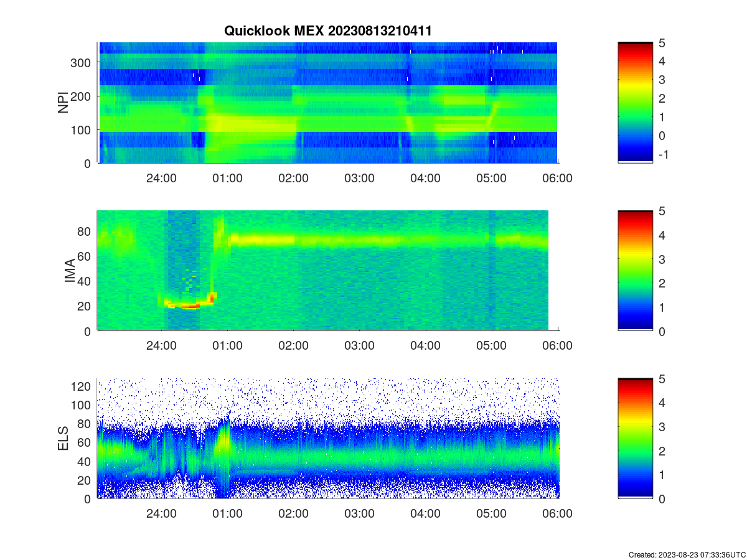This screenshot has height=560, width=747.
Task: Click the 05:00 tick under the IMA panel
Action: (x=491, y=346)
